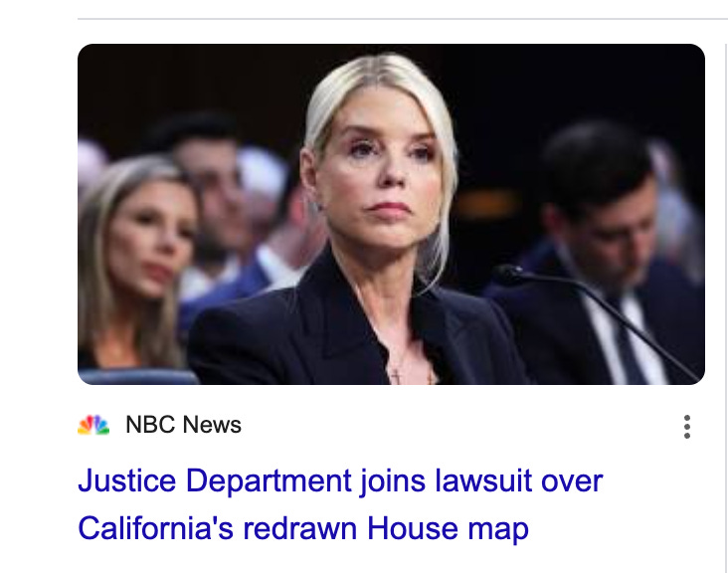This screenshot has width=728, height=573.
Task: Click the word 'California's' in the headline
Action: coord(155,528)
